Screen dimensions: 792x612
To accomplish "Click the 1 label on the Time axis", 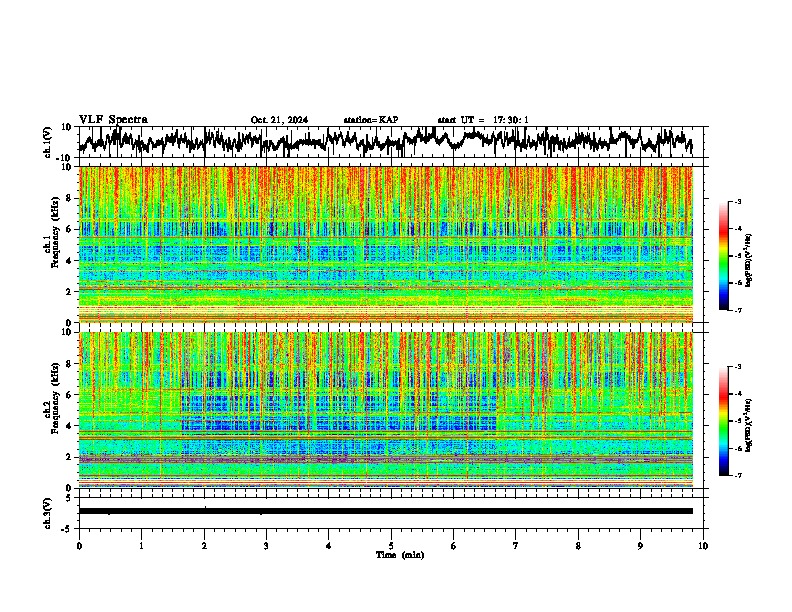I will (x=141, y=546).
